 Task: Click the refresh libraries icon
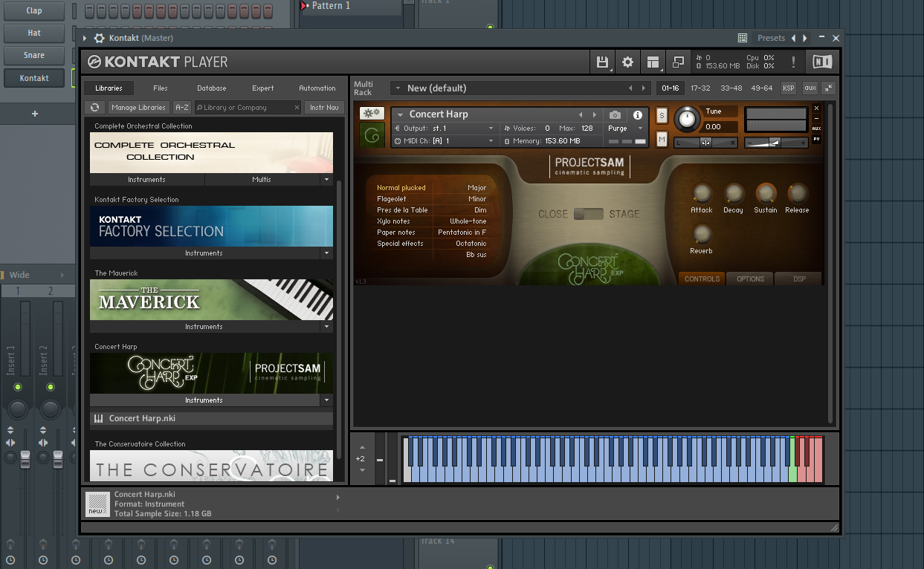(94, 108)
